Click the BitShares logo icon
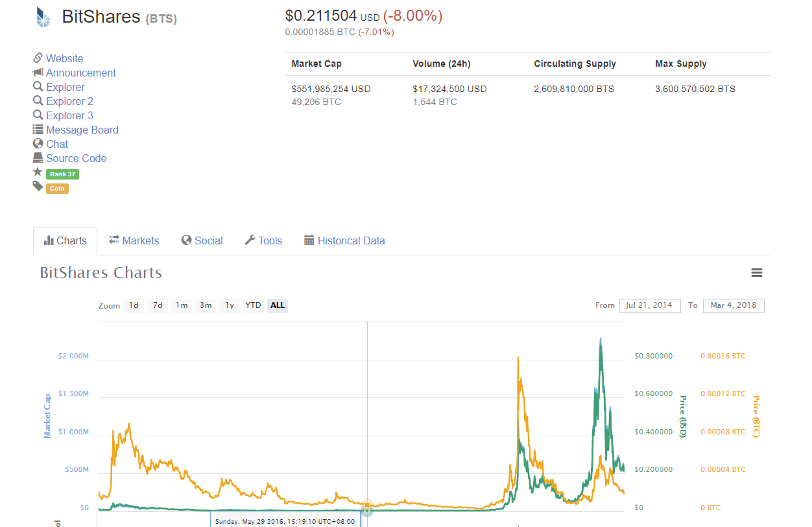Image resolution: width=812 pixels, height=527 pixels. tap(43, 17)
